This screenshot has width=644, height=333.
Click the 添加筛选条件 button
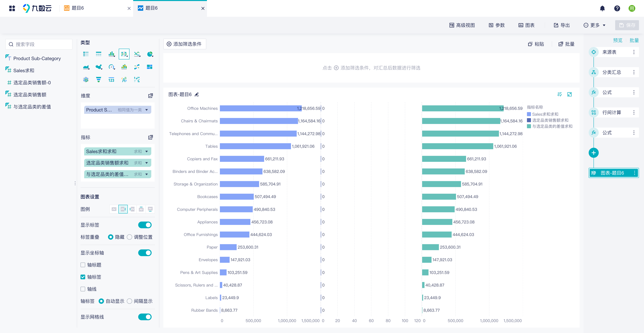click(x=184, y=44)
